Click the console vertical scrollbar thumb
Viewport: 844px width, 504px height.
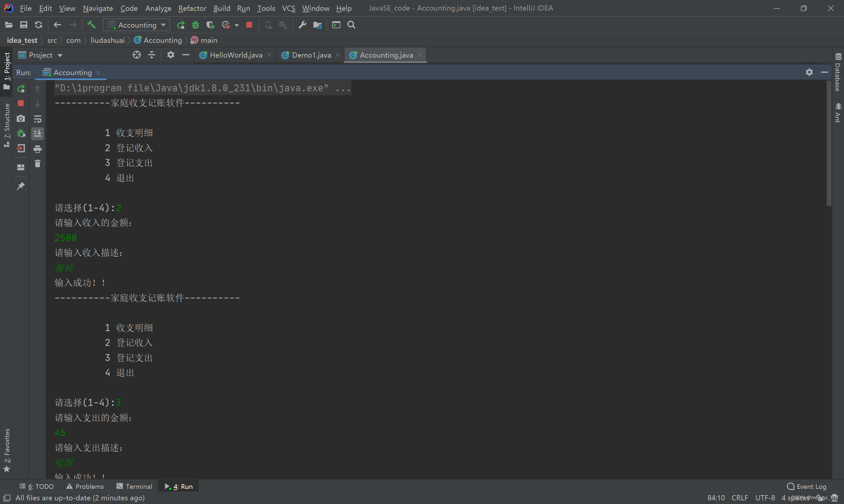(829, 143)
